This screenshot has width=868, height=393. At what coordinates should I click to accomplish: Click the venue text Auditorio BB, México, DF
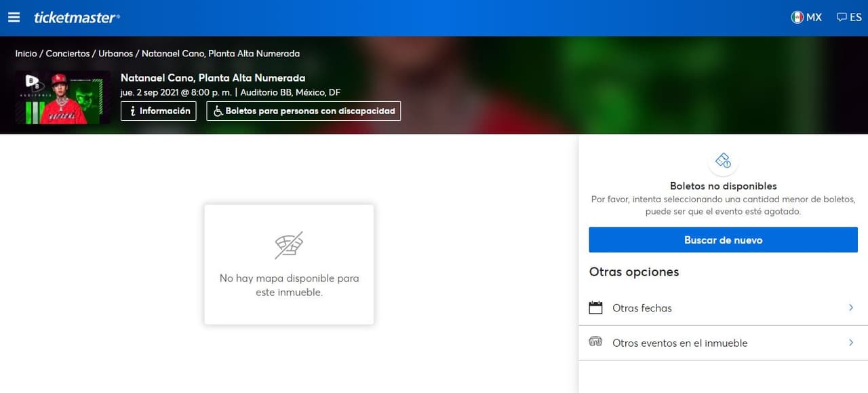tap(290, 92)
